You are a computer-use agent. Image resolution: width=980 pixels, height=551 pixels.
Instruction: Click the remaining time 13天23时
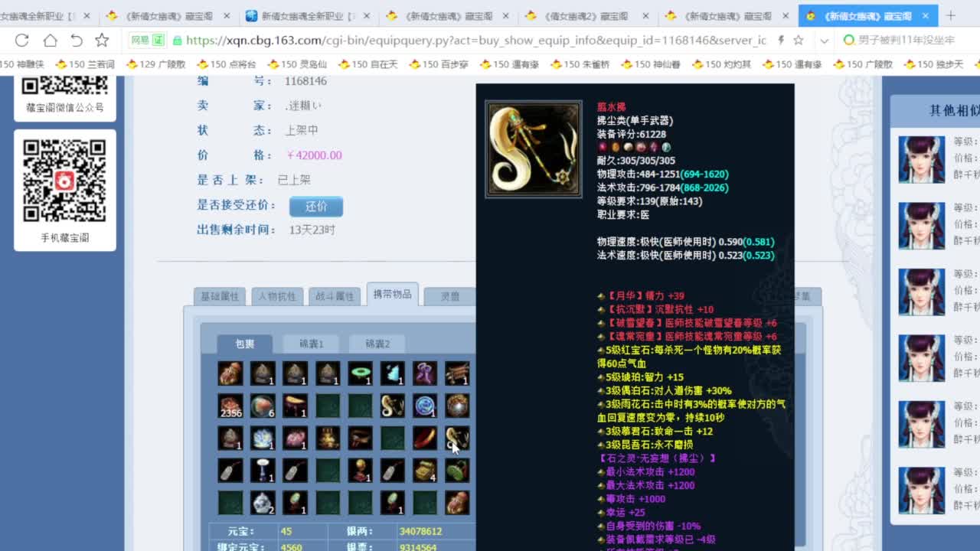point(312,230)
